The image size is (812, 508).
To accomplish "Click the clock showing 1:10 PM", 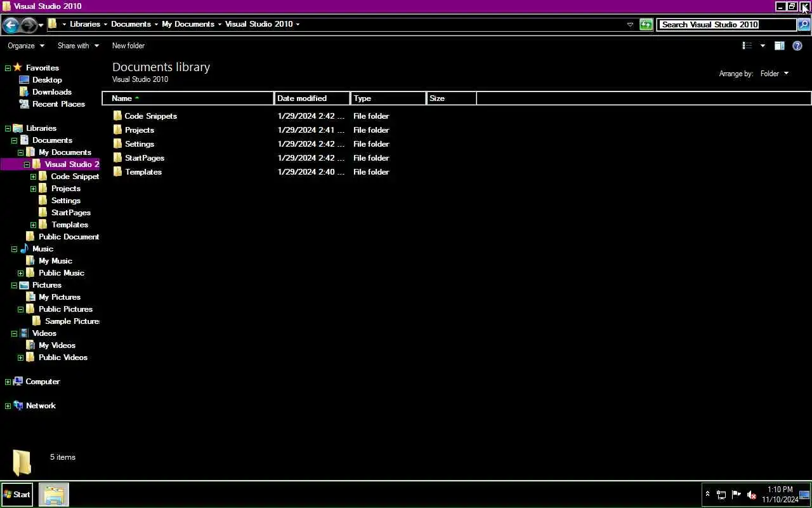I will [780, 490].
